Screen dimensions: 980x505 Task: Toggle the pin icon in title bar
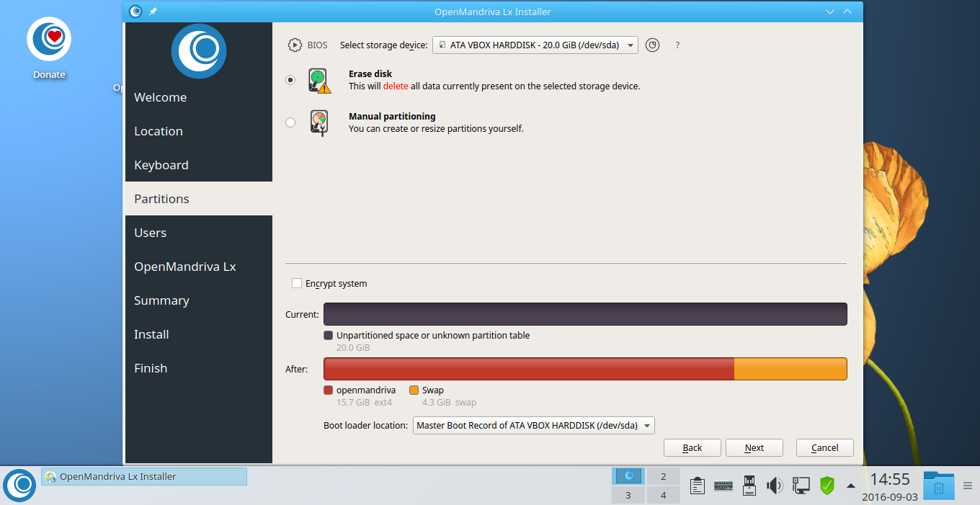pyautogui.click(x=153, y=12)
